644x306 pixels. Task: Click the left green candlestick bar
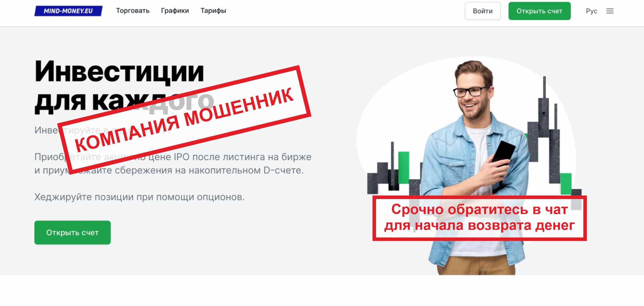click(x=403, y=168)
